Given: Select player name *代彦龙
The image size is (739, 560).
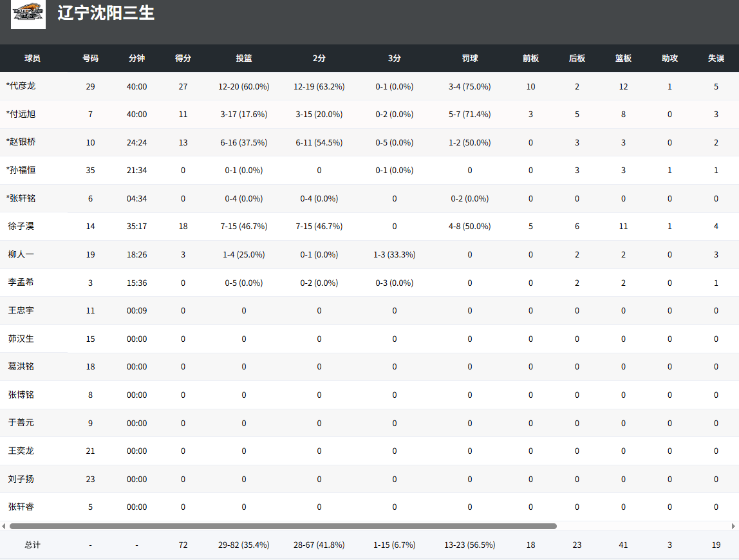Looking at the screenshot, I should click(x=21, y=86).
